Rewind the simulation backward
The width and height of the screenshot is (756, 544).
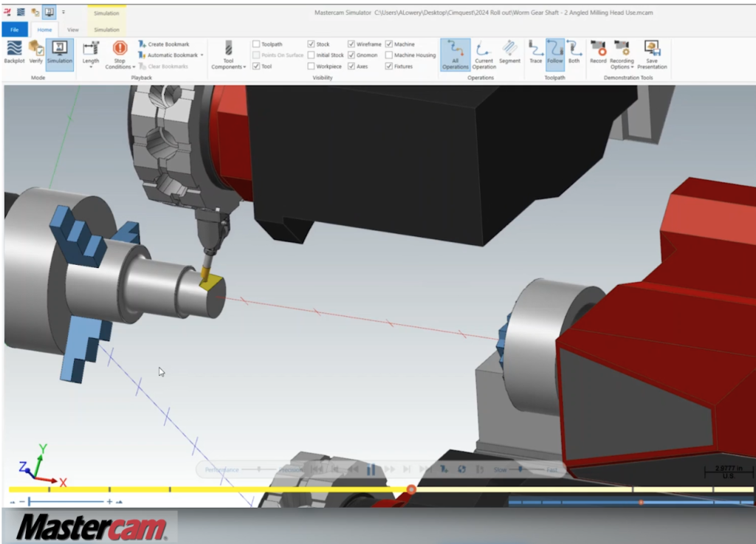353,469
